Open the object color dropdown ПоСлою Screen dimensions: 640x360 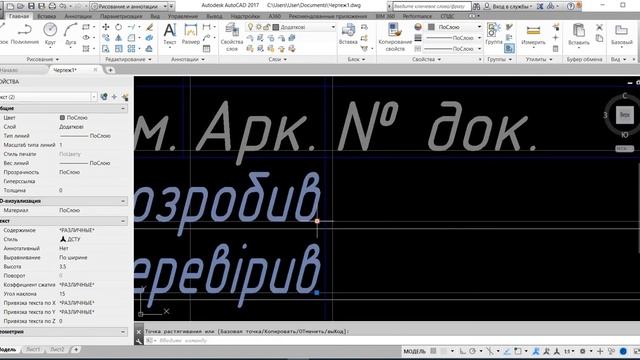(454, 27)
